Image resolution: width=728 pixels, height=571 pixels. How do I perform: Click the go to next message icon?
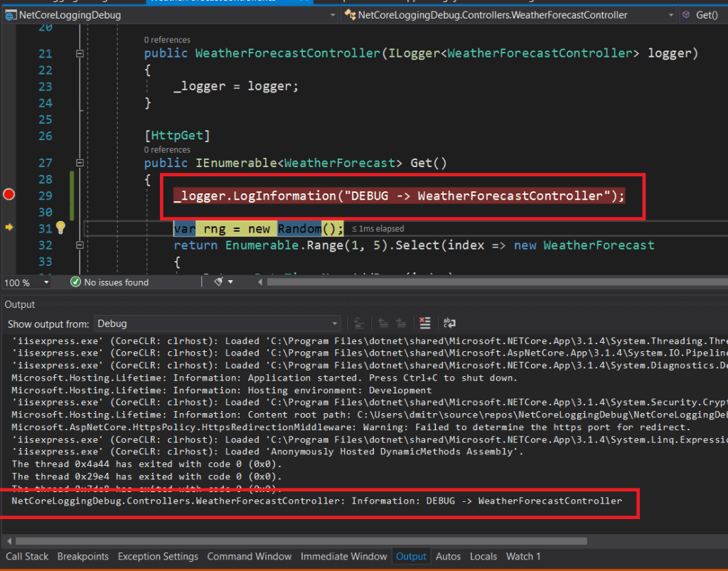[x=400, y=324]
